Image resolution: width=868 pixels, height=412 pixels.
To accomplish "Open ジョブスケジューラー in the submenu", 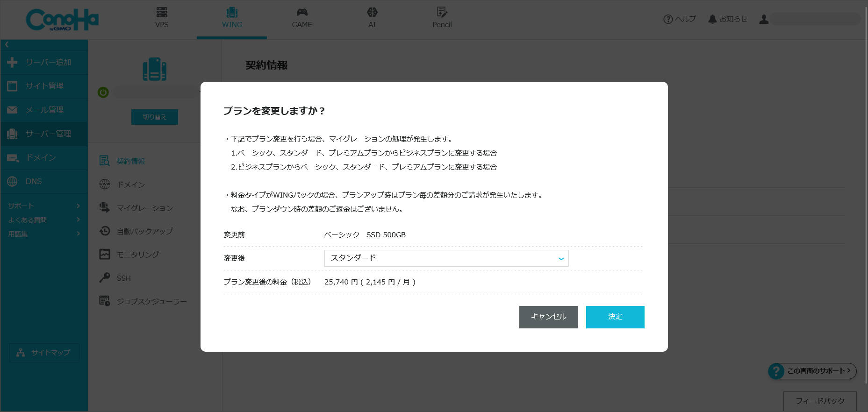I will (x=143, y=301).
